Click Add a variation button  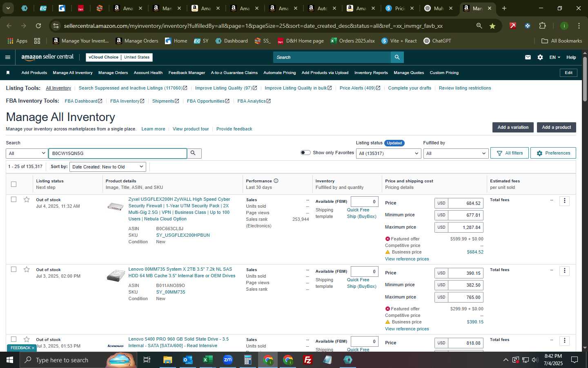point(513,127)
